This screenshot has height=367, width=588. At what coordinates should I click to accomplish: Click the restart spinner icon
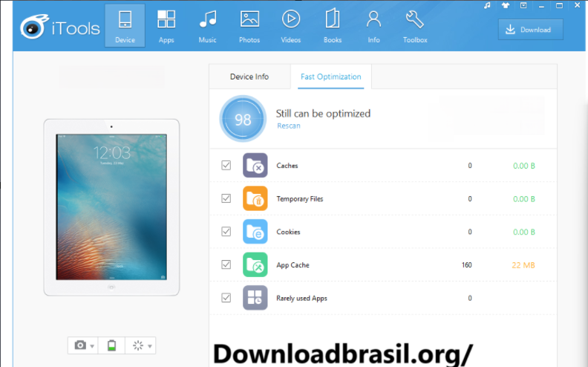[x=138, y=345]
